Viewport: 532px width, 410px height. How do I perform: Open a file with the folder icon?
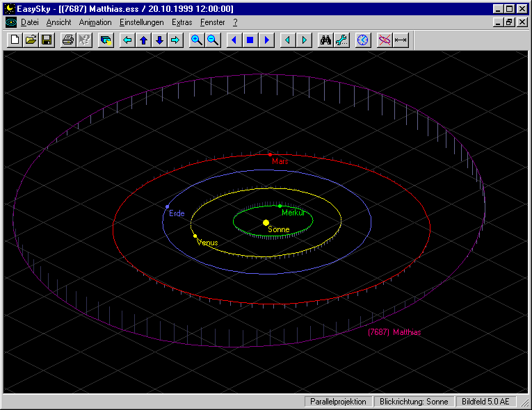[31, 40]
